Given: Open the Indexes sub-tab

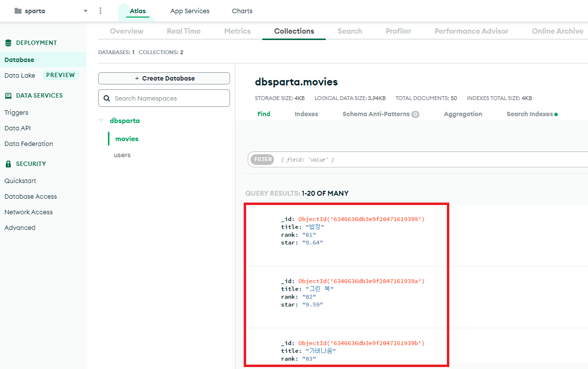Looking at the screenshot, I should point(306,114).
